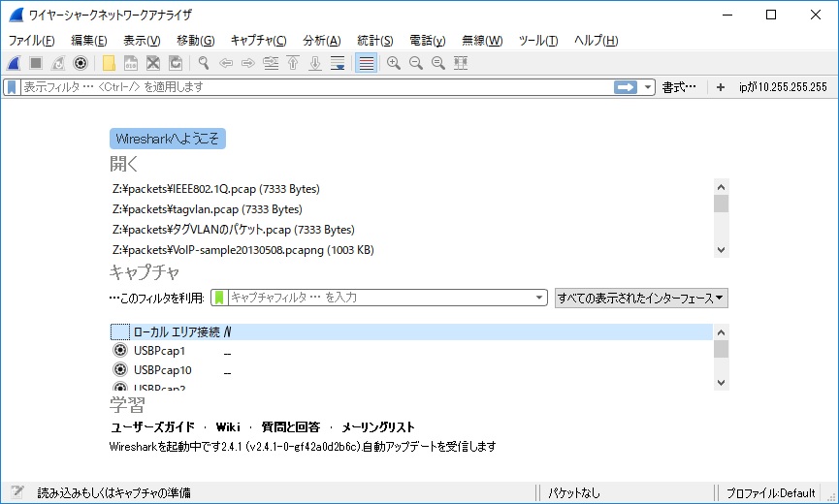839x504 pixels.
Task: Click the capture filter green bookmark icon
Action: pos(219,298)
